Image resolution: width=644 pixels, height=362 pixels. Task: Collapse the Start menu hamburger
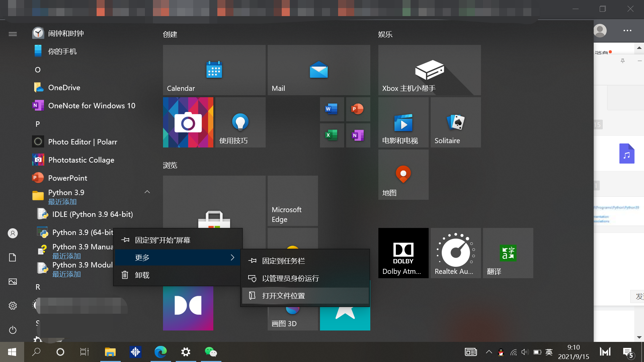click(x=13, y=34)
